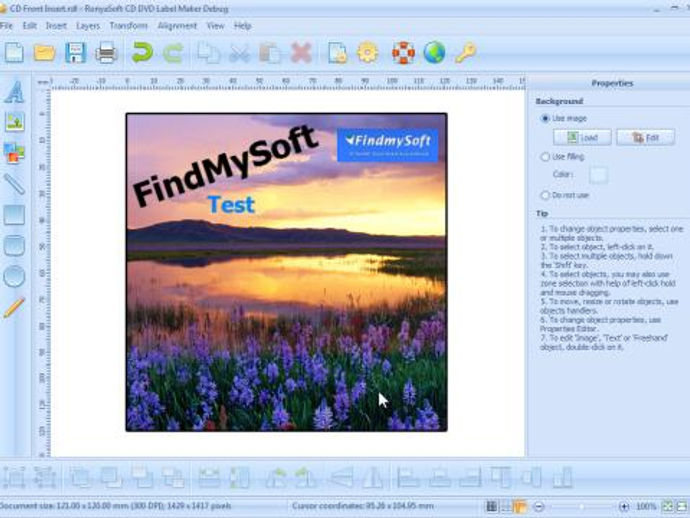Image resolution: width=690 pixels, height=518 pixels.
Task: Select the blue Test text on the canvas
Action: coord(231,205)
